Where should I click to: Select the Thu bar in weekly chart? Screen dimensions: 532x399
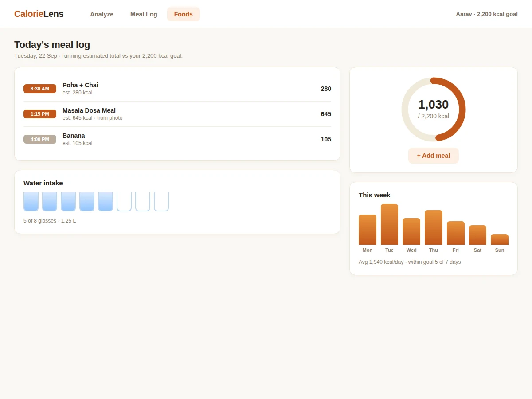434,227
